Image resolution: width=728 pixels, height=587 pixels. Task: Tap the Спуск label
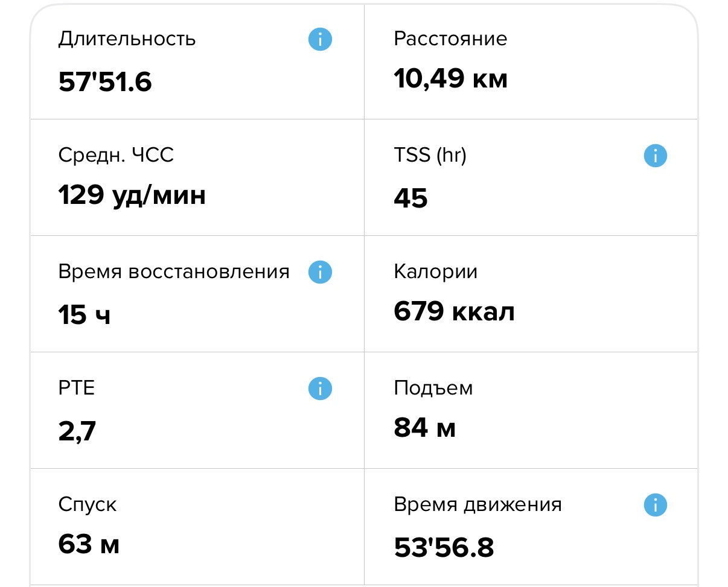click(x=88, y=505)
